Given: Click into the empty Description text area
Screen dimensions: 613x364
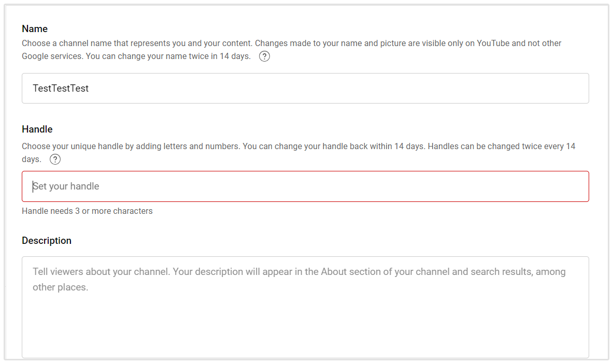Looking at the screenshot, I should [305, 321].
